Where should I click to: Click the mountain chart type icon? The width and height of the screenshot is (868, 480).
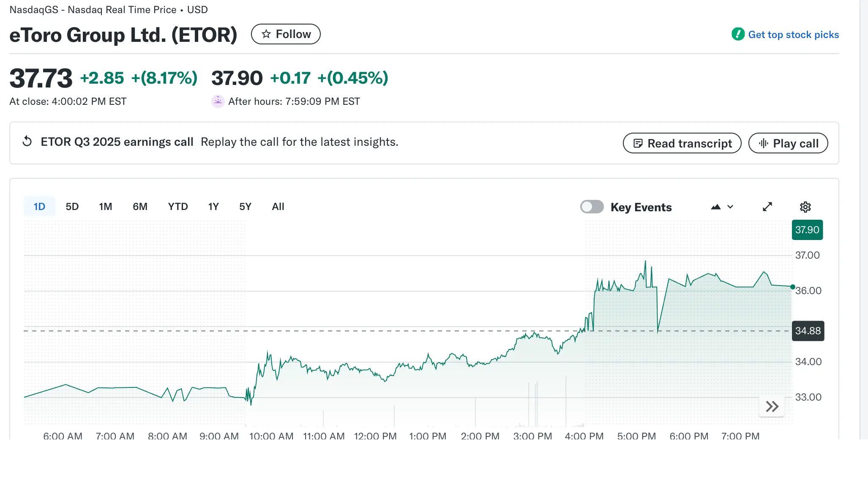(x=716, y=207)
